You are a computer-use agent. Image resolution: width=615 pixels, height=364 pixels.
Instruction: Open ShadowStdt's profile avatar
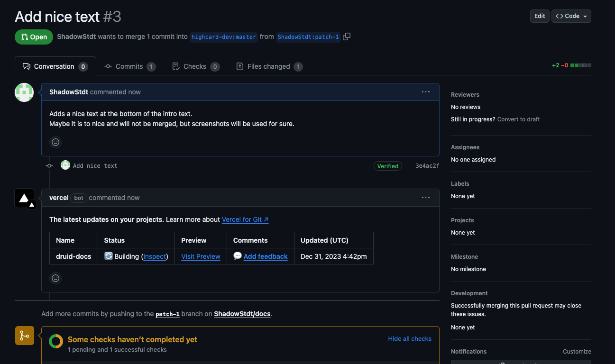[24, 92]
